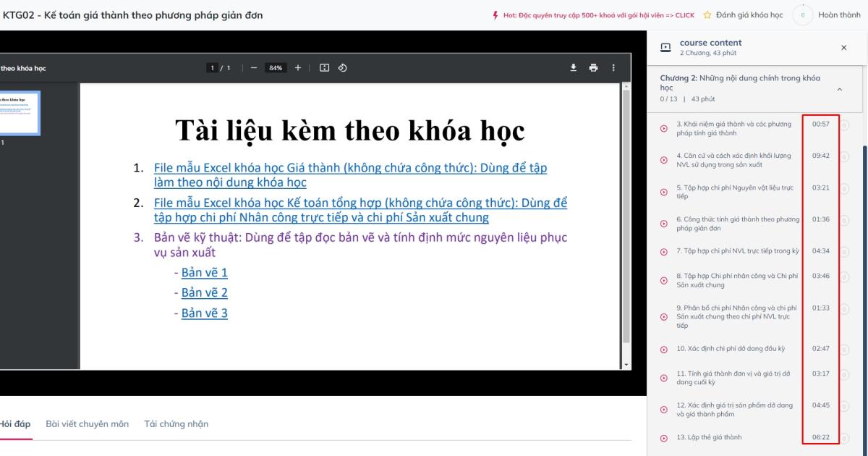The width and height of the screenshot is (868, 456).
Task: Mark lesson 7 (04:34) as completed
Action: (x=844, y=251)
